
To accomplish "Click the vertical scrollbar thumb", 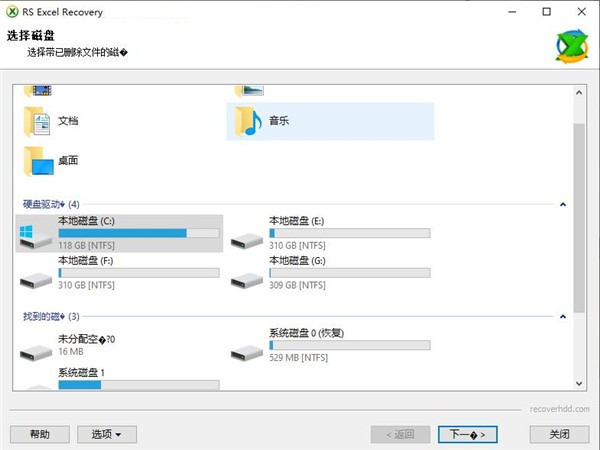I will click(579, 217).
